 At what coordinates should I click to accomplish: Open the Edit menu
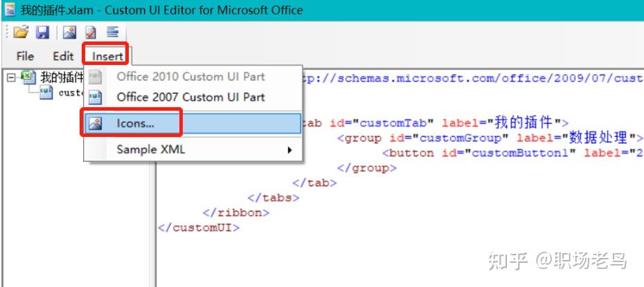pyautogui.click(x=63, y=56)
